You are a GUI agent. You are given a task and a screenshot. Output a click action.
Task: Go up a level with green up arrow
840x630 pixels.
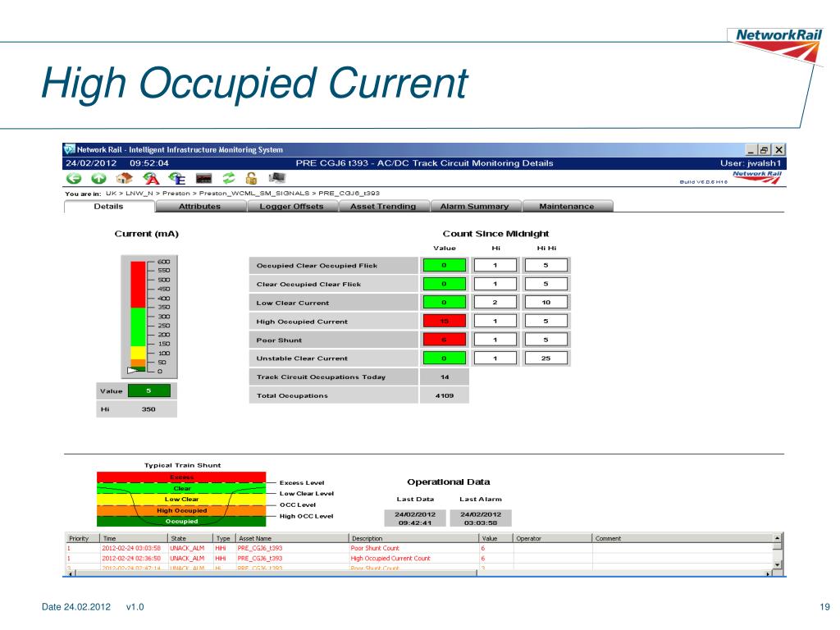pyautogui.click(x=98, y=178)
